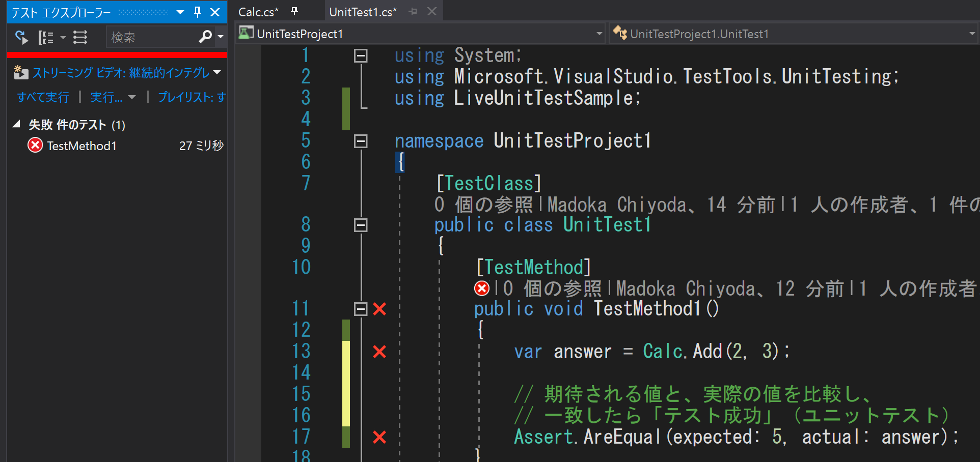Click line number 10 in the editor gutter

pos(302,267)
